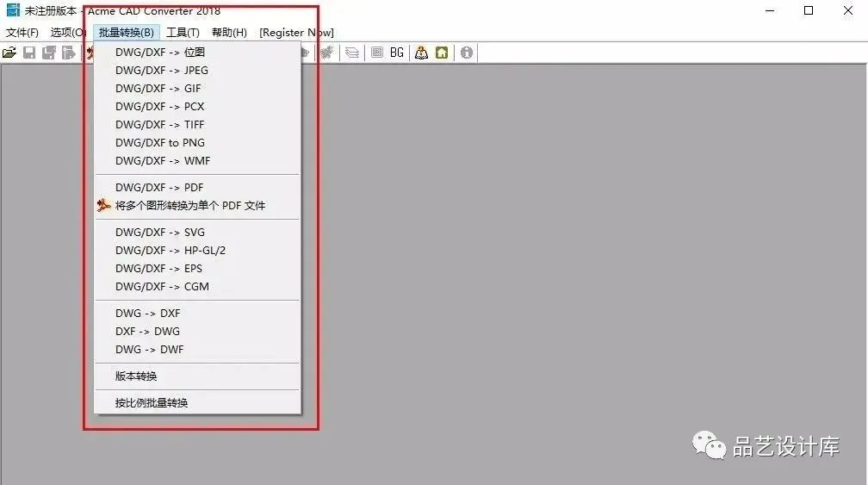Click the export file arrow icon
Image resolution: width=868 pixels, height=485 pixels.
[x=69, y=53]
